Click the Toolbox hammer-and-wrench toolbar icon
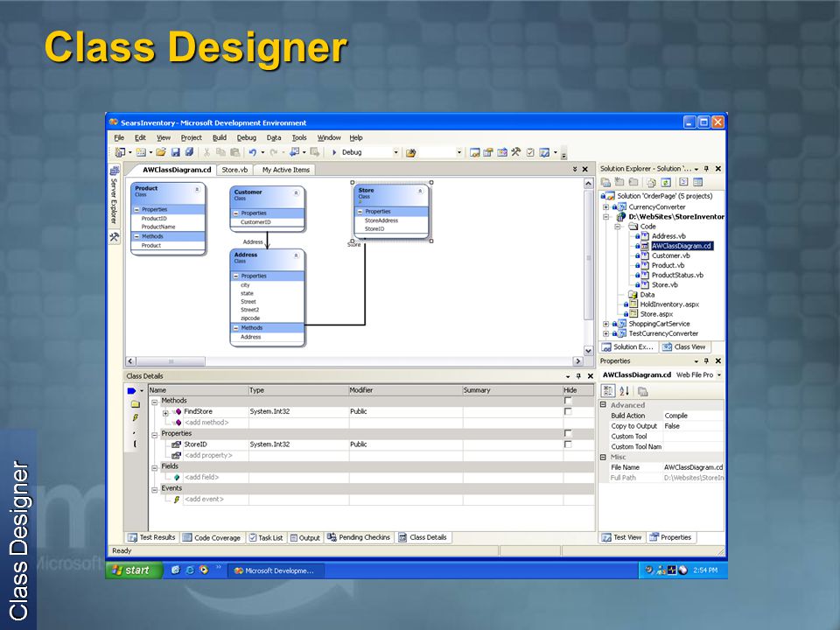 click(515, 152)
